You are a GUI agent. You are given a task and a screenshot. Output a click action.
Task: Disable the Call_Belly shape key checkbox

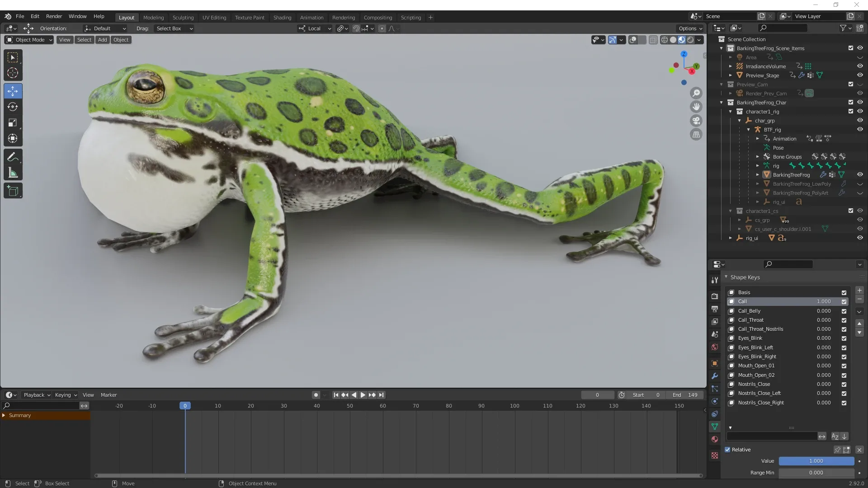click(844, 311)
